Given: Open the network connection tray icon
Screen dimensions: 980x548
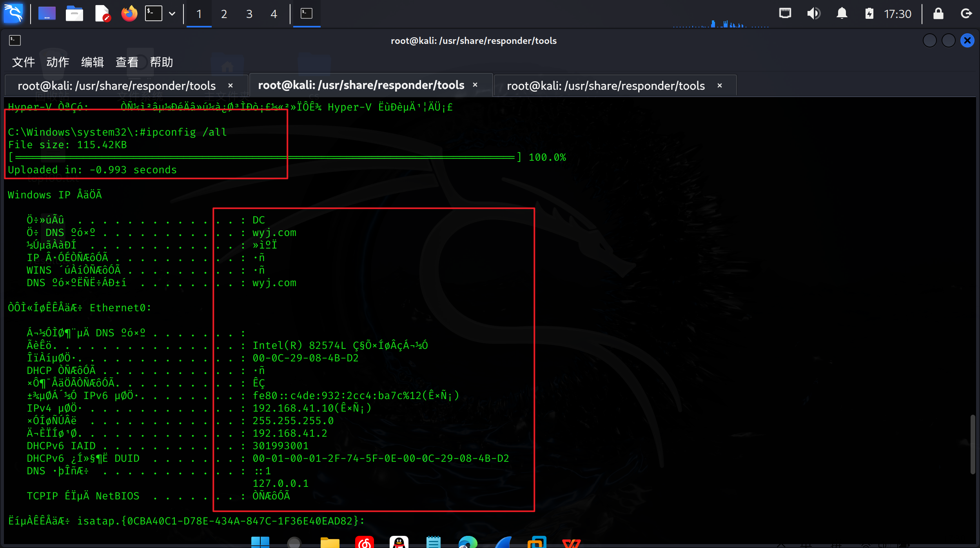Looking at the screenshot, I should [x=785, y=14].
